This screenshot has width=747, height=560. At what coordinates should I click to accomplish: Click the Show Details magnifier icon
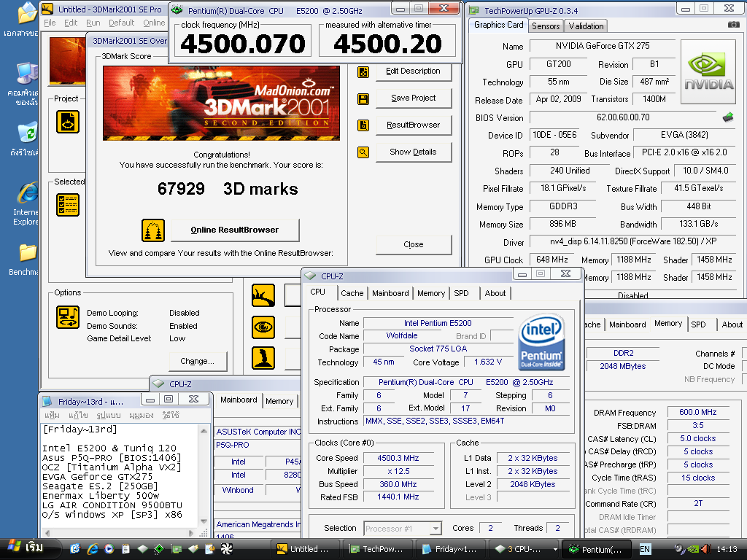363,152
